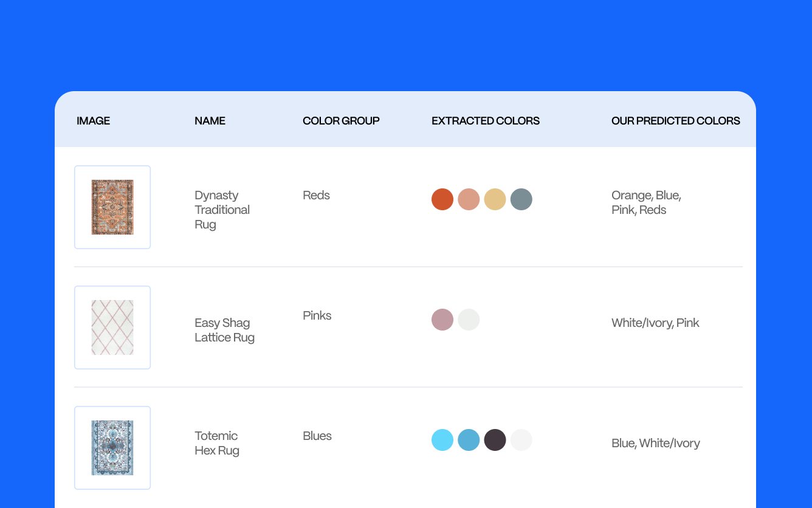Screen dimensions: 812x508
Task: Click the Blues color group label
Action: tap(317, 436)
